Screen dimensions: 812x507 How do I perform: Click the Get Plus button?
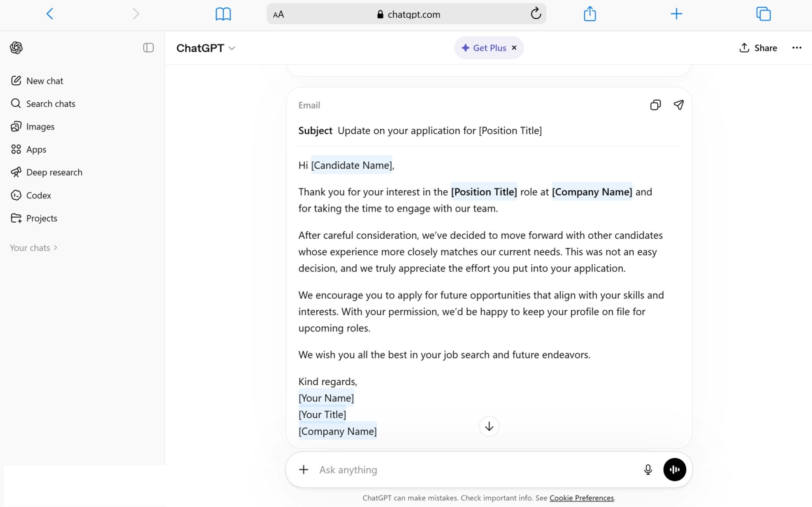[484, 48]
